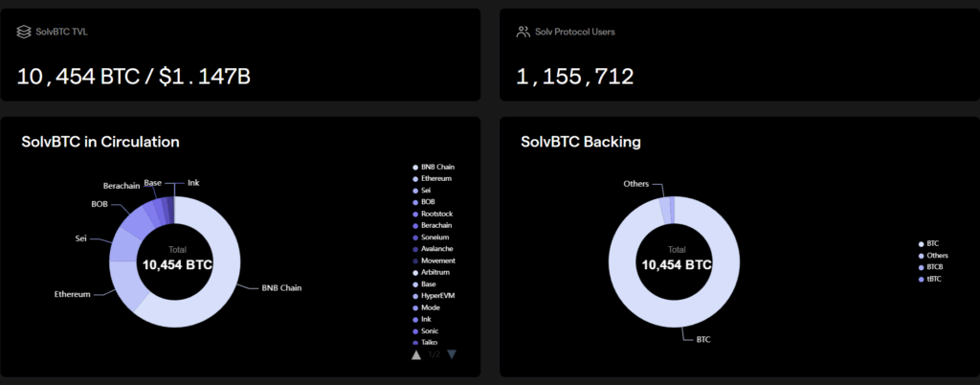Toggle BTCB in the backing legend
Screen dimensions: 980x385
coord(934,267)
